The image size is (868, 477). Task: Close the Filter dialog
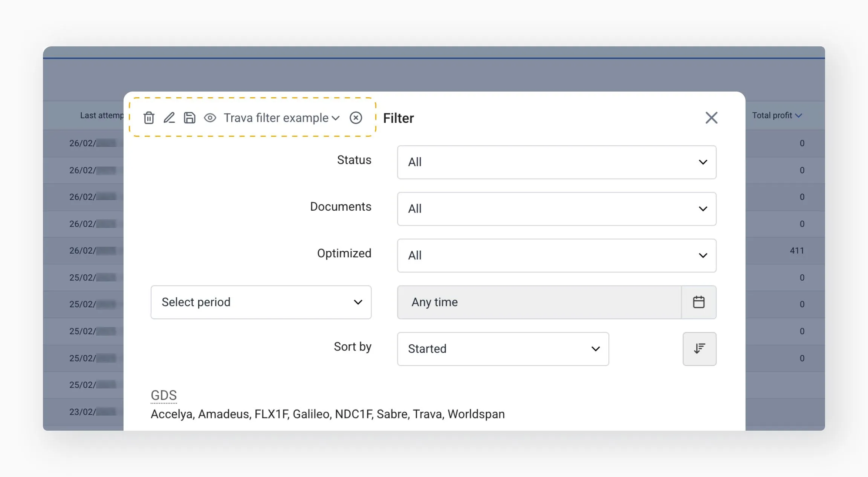point(711,118)
